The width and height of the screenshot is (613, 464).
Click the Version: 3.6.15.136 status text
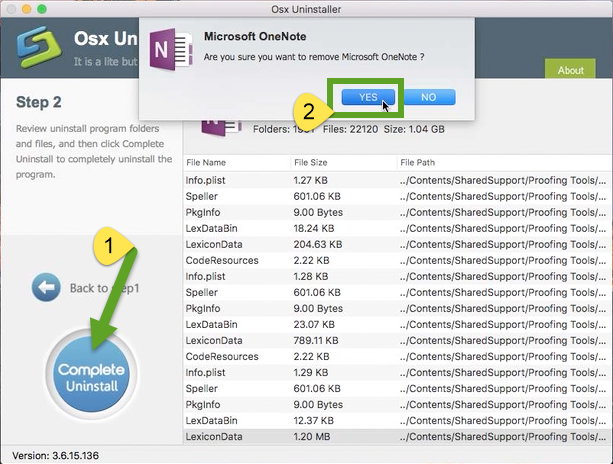coord(56,455)
